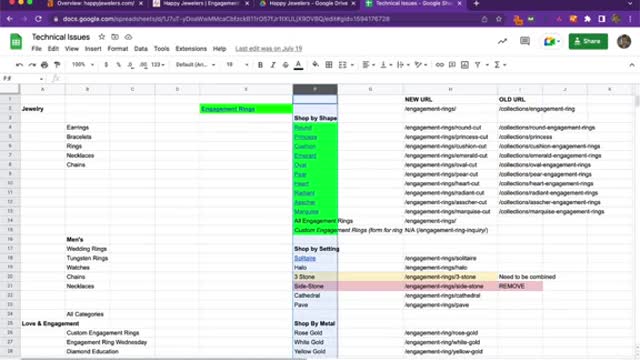Screen dimensions: 640x360
Task: Open the Extensions menu
Action: [x=191, y=49]
